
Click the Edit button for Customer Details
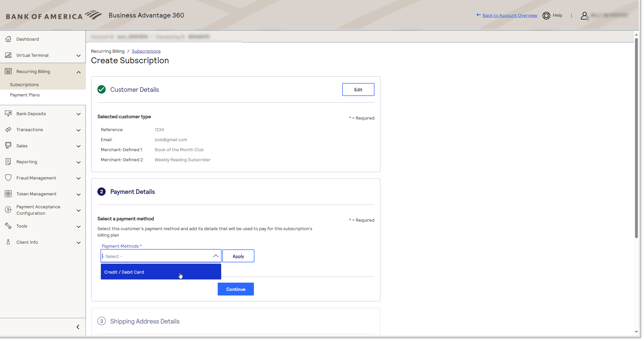[x=358, y=89]
